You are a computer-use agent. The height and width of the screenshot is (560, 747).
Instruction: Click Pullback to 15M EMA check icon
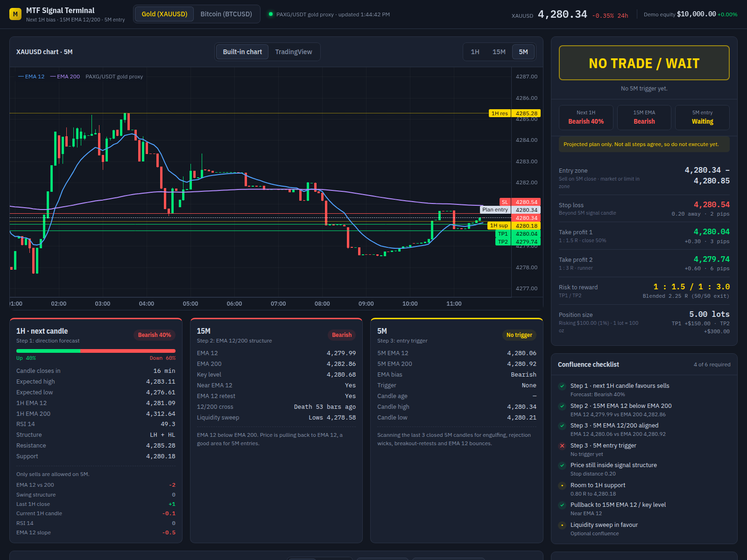(562, 505)
